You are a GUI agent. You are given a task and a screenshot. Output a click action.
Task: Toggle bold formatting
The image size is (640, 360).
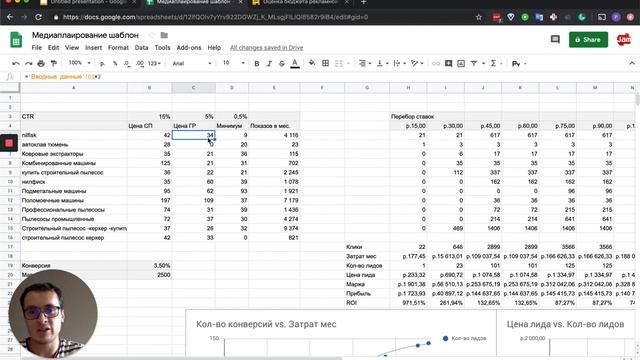[257, 64]
